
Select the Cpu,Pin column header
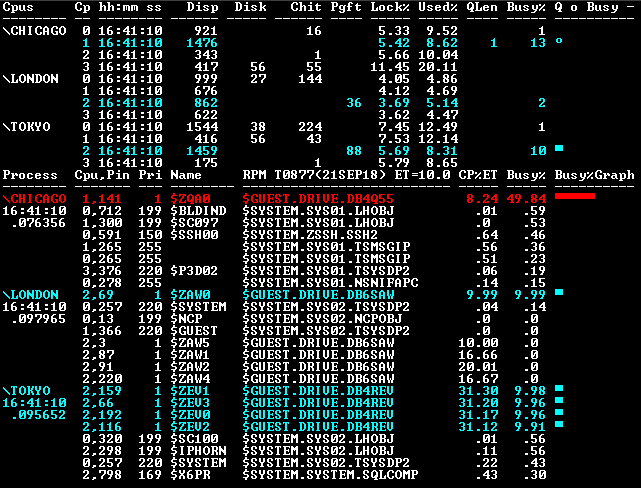(102, 175)
